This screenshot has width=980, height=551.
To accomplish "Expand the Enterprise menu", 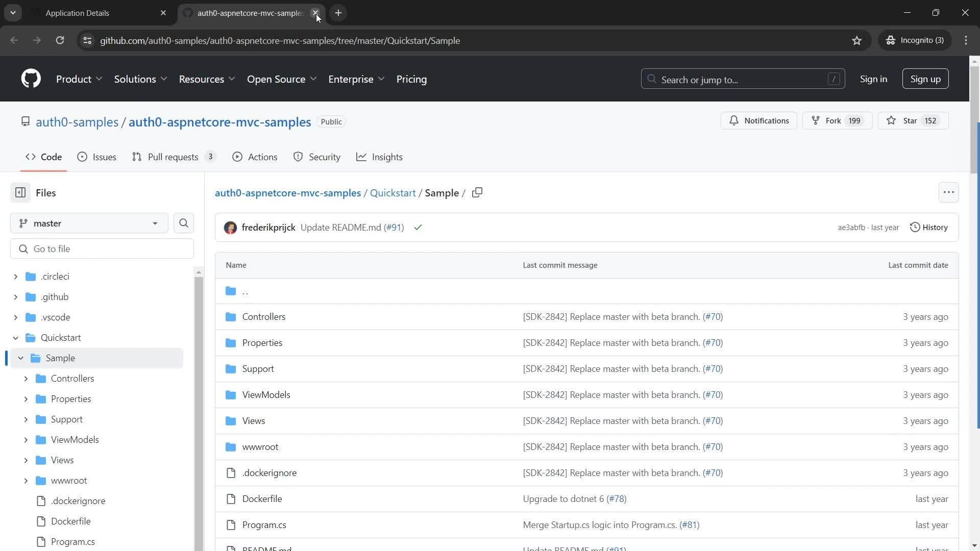I will [356, 79].
